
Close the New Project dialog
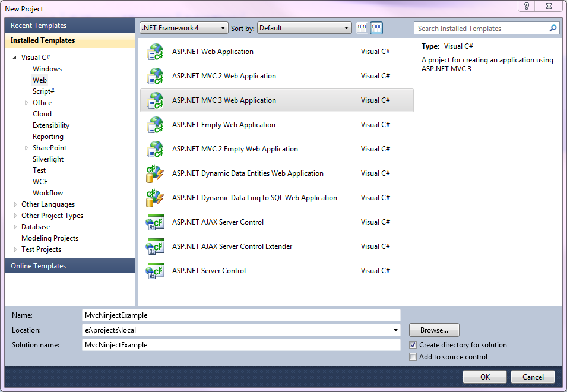[x=549, y=6]
